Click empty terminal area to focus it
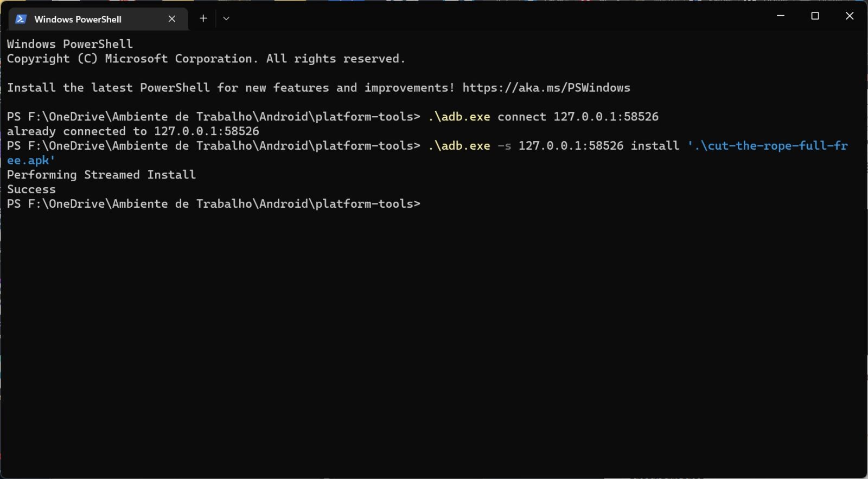The width and height of the screenshot is (868, 479). 434,325
